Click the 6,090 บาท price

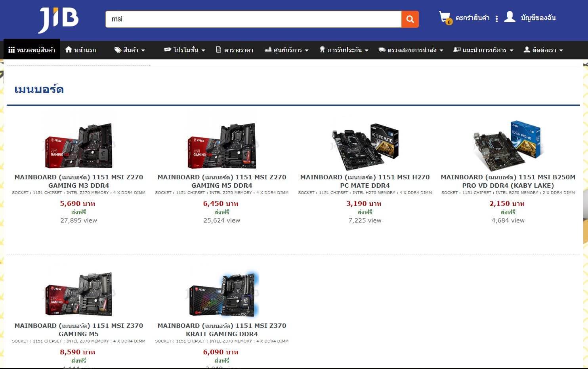pyautogui.click(x=221, y=352)
